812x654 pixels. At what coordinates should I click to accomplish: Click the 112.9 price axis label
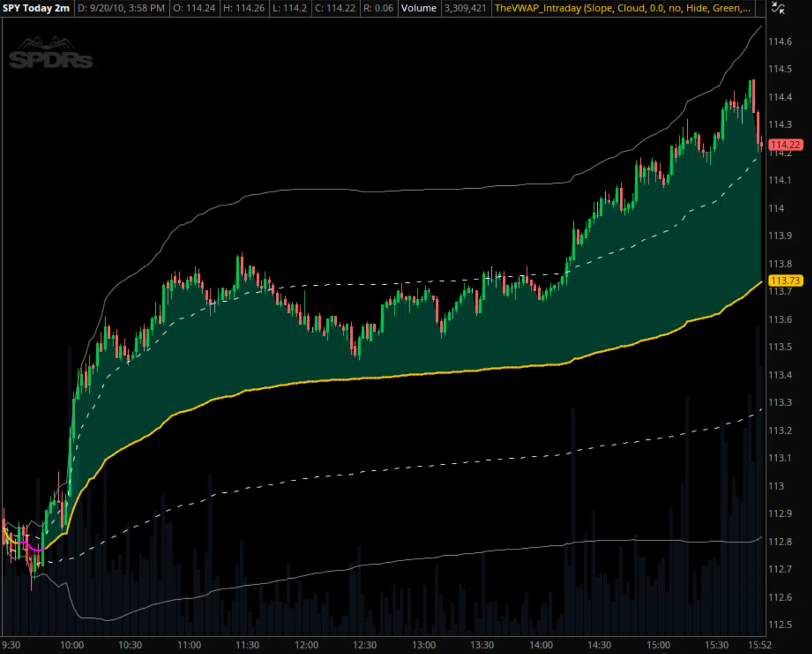click(x=780, y=514)
